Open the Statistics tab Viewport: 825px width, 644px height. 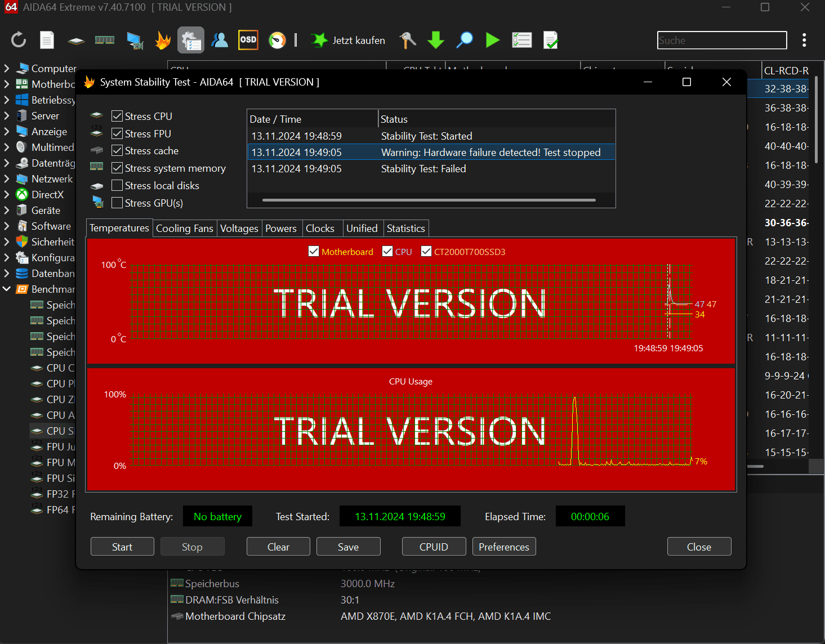pyautogui.click(x=405, y=228)
